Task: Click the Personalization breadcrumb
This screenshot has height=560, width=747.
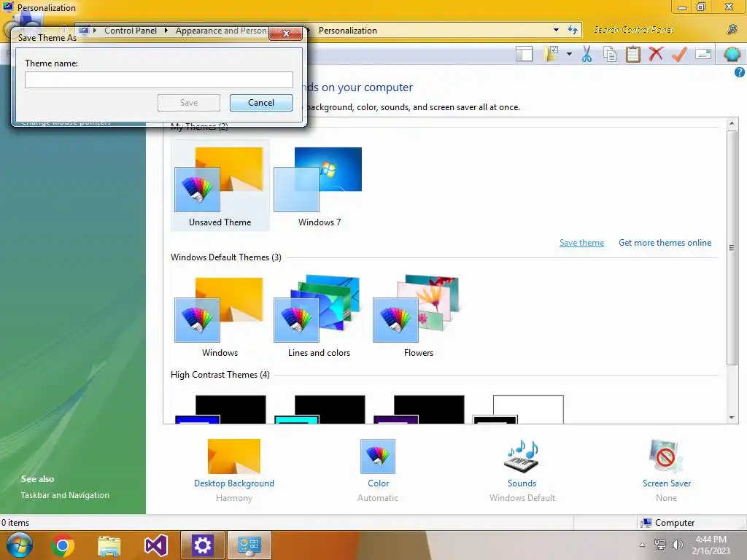Action: 348,31
